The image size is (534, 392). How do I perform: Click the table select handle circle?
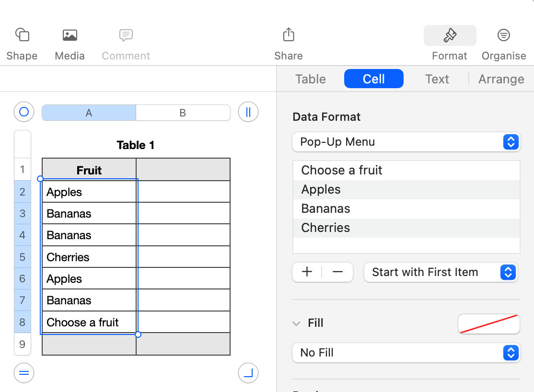24,112
